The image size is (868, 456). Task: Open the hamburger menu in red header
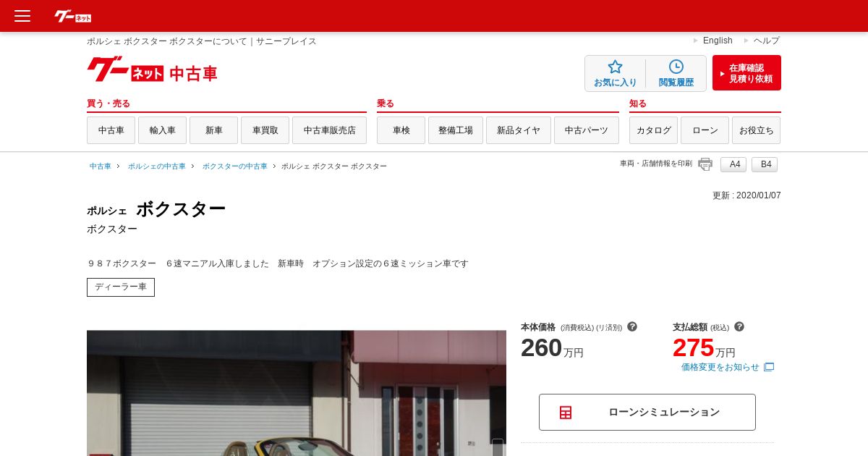(22, 16)
